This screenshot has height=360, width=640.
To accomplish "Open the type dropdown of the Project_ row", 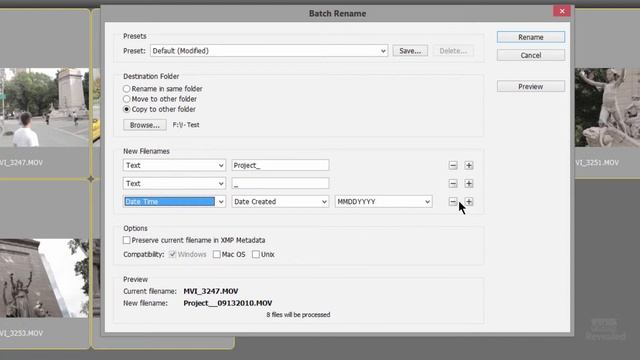I will pyautogui.click(x=174, y=165).
